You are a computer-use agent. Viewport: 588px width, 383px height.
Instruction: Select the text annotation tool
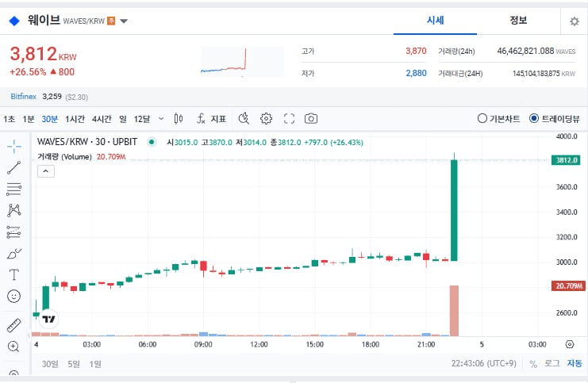pos(13,274)
